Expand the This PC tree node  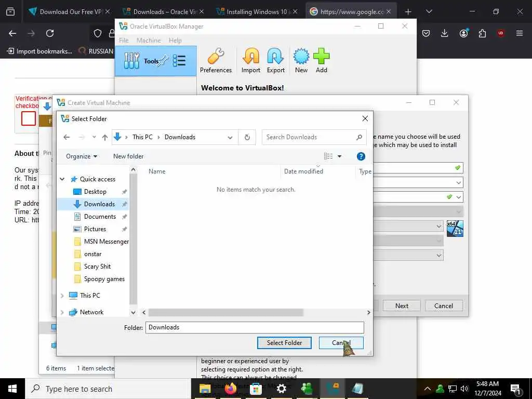point(62,296)
